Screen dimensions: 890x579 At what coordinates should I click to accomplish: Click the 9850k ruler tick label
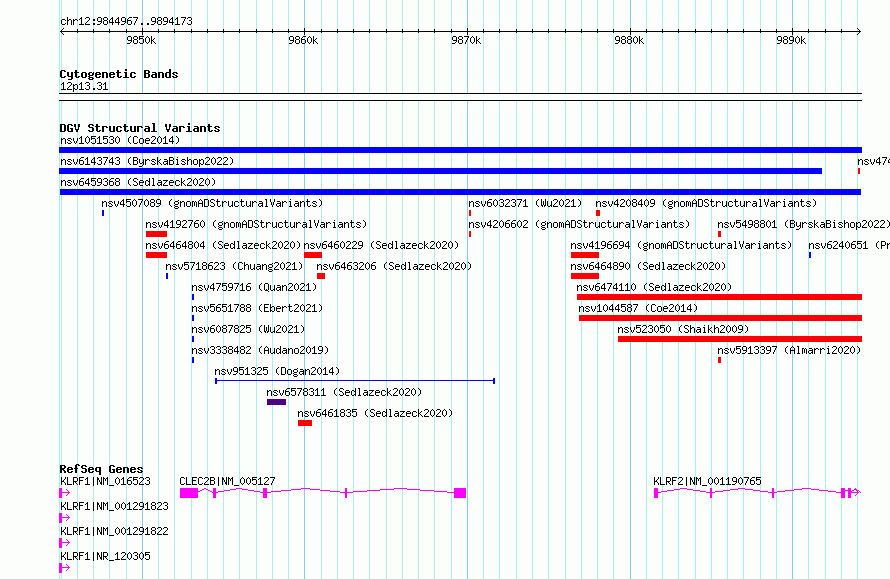(x=141, y=40)
